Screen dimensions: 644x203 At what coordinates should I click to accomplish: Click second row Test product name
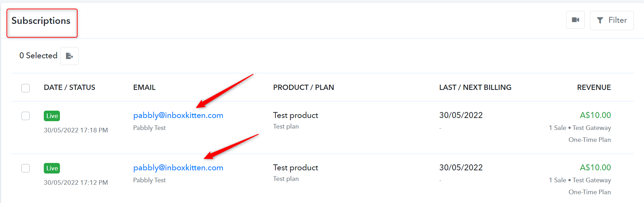(x=296, y=168)
